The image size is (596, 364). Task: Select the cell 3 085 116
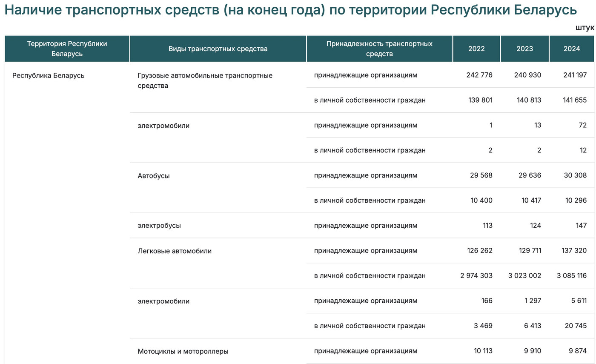572,275
